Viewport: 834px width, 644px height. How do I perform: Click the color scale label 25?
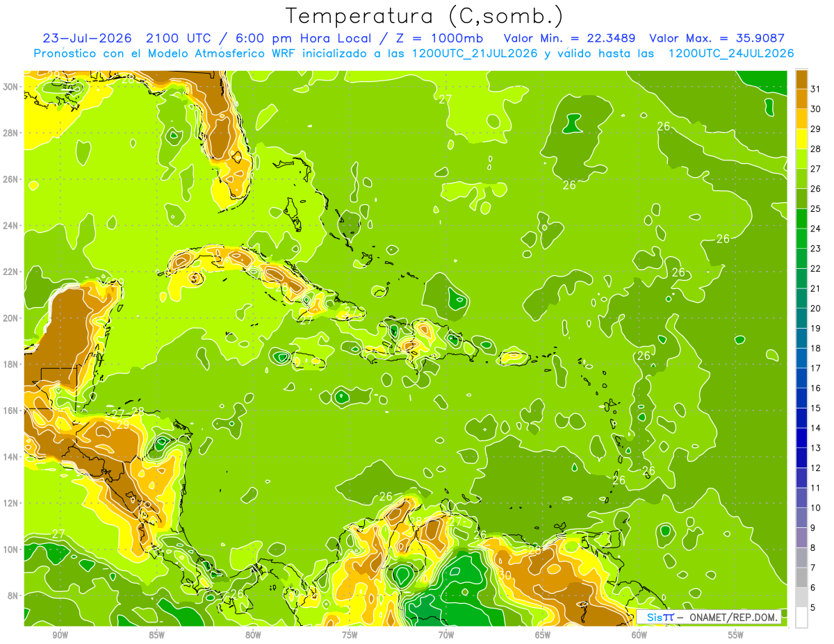click(815, 208)
